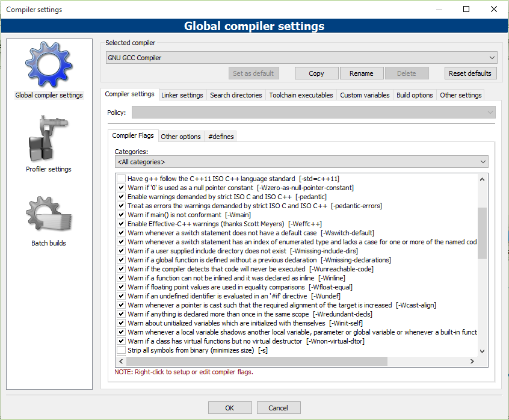Select the Compiler settings tab
This screenshot has height=420, width=509.
(129, 94)
